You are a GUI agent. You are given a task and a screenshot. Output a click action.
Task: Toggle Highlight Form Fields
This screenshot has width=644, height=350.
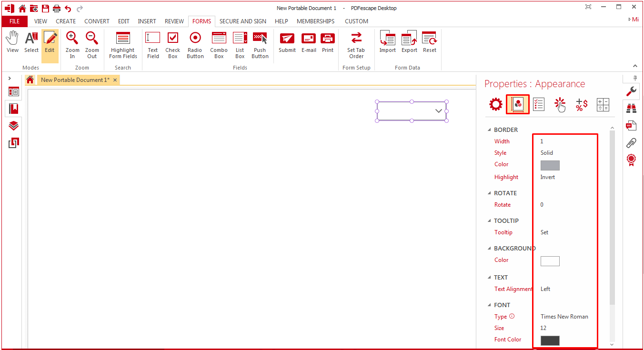123,45
